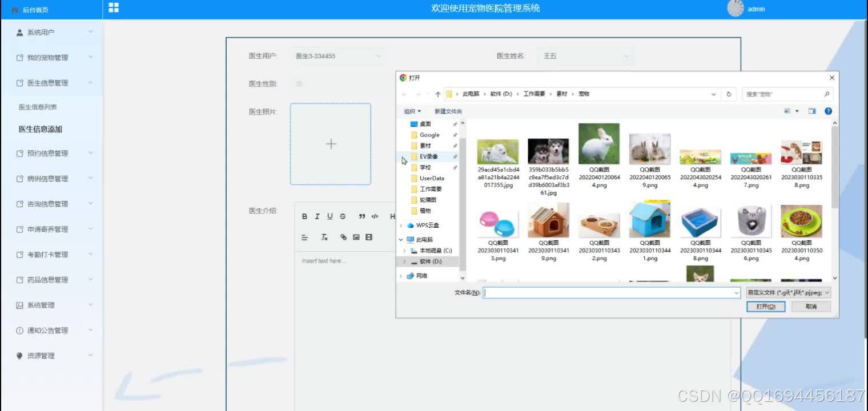This screenshot has width=868, height=411.
Task: Expand 本地磁盘 (C:) tree node
Action: pos(404,251)
